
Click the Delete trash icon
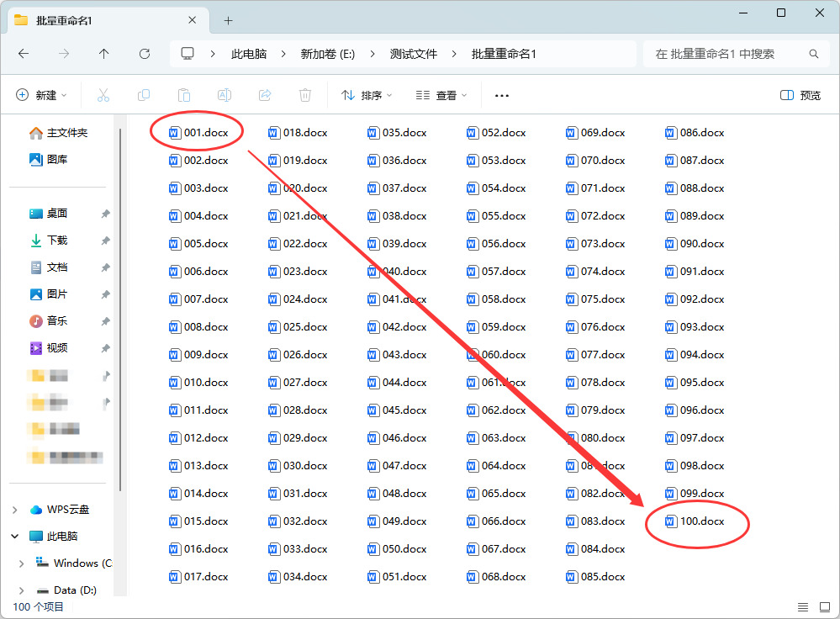[x=305, y=95]
